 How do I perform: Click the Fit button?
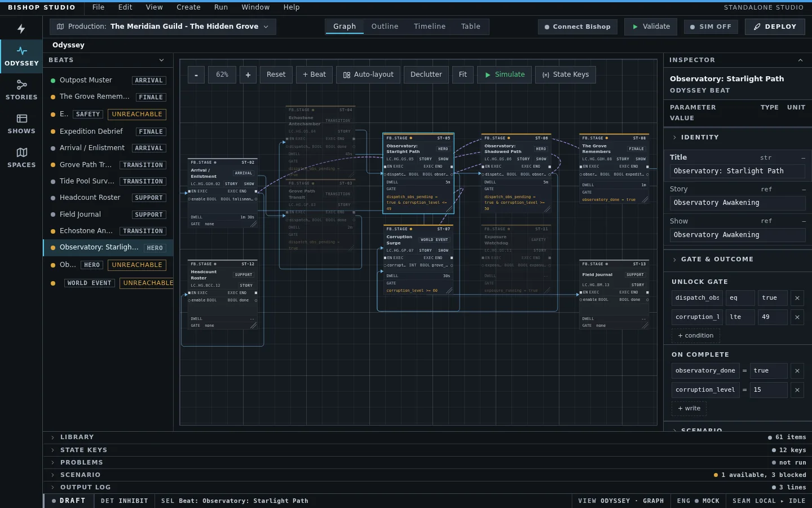(x=463, y=75)
